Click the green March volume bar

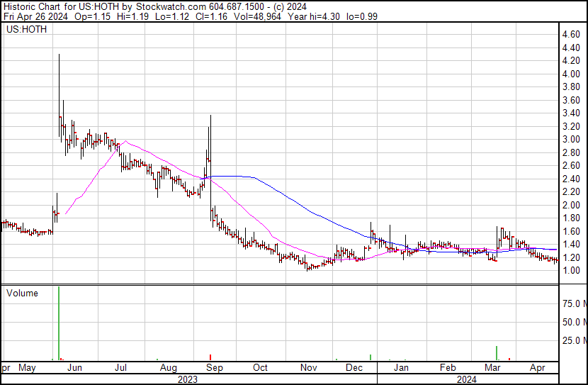[x=497, y=353]
